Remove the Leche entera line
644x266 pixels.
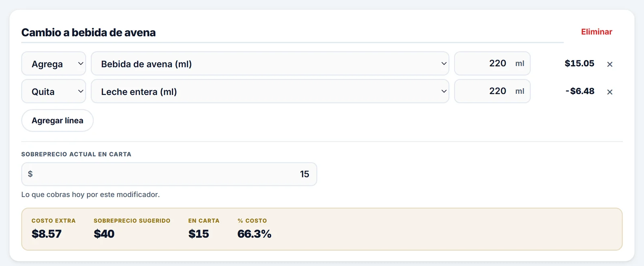(x=609, y=92)
